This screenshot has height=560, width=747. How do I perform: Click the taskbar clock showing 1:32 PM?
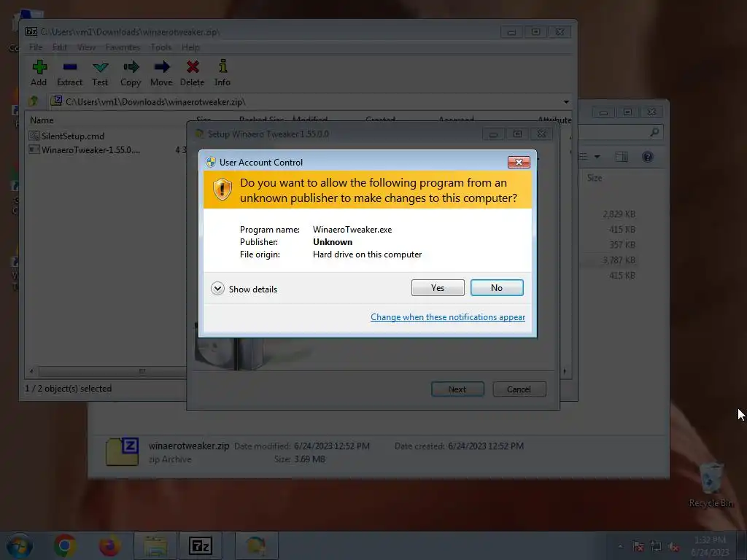coord(710,546)
